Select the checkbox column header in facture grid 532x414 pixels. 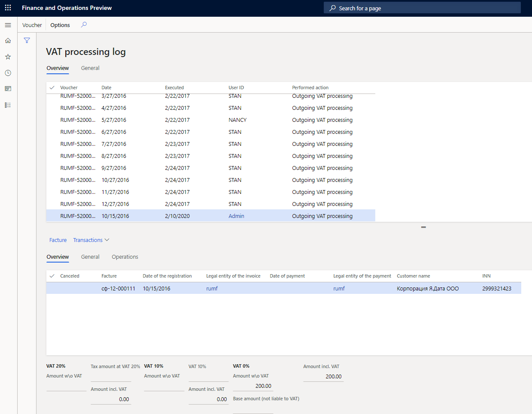pos(52,276)
